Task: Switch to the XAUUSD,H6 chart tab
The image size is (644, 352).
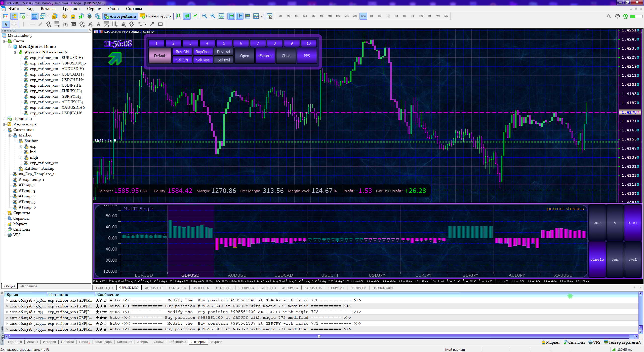Action: (x=313, y=288)
